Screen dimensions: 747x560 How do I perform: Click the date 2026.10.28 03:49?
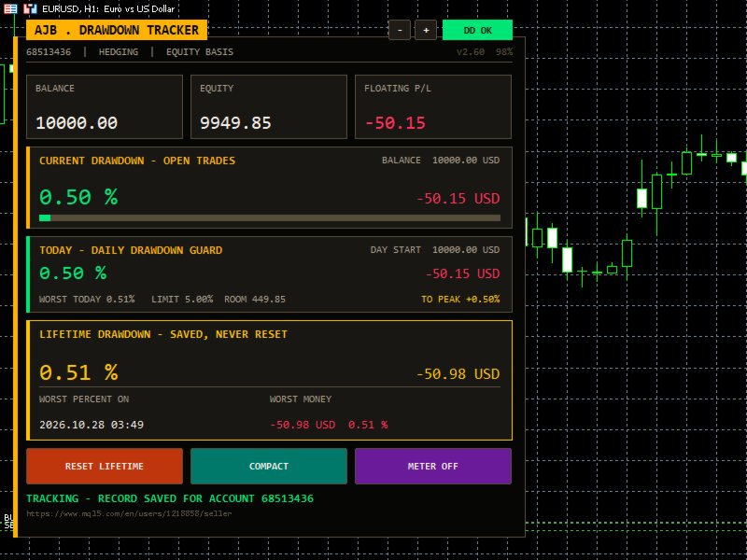(x=92, y=425)
